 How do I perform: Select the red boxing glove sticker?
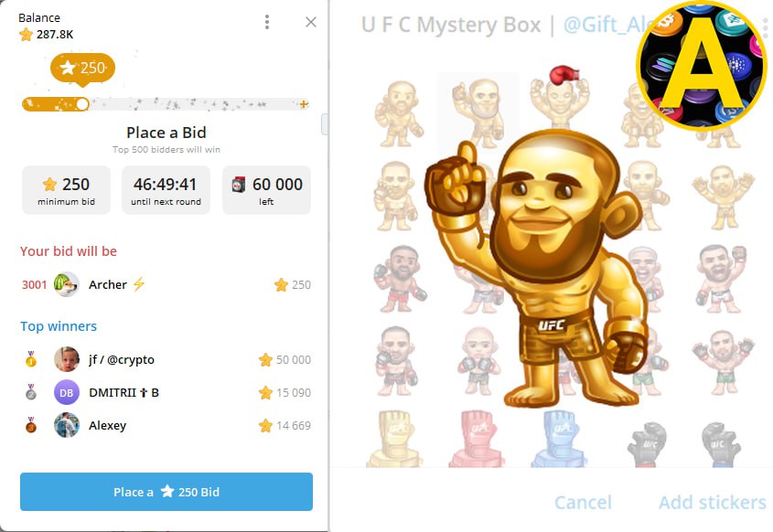coord(476,439)
